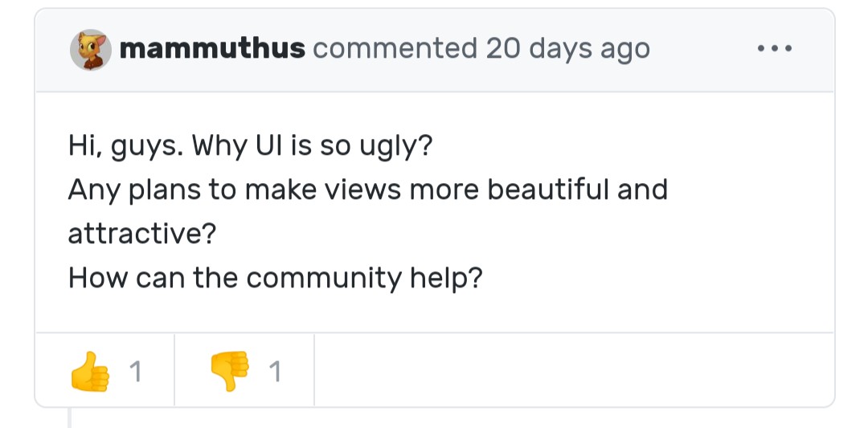868x428 pixels.
Task: Click the thumbs down reaction count number
Action: 275,372
